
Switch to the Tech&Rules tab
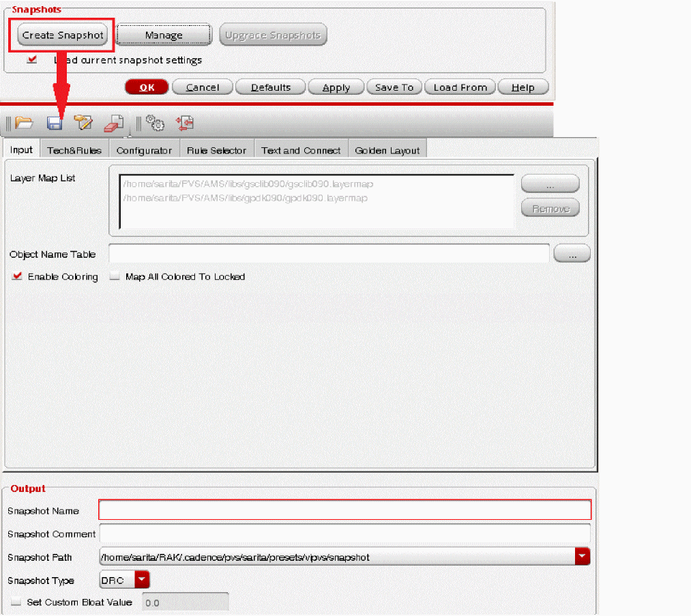tap(74, 150)
